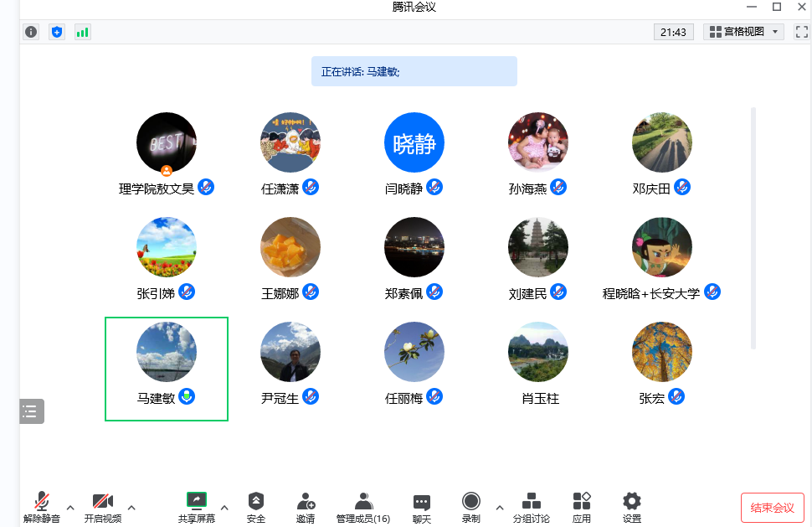Viewport: 812px width, 527px height.
Task: Click the red 结束会议 button
Action: 772,508
